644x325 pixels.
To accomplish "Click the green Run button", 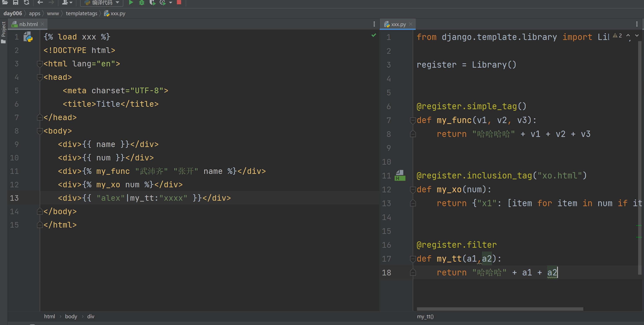I will pos(131,2).
